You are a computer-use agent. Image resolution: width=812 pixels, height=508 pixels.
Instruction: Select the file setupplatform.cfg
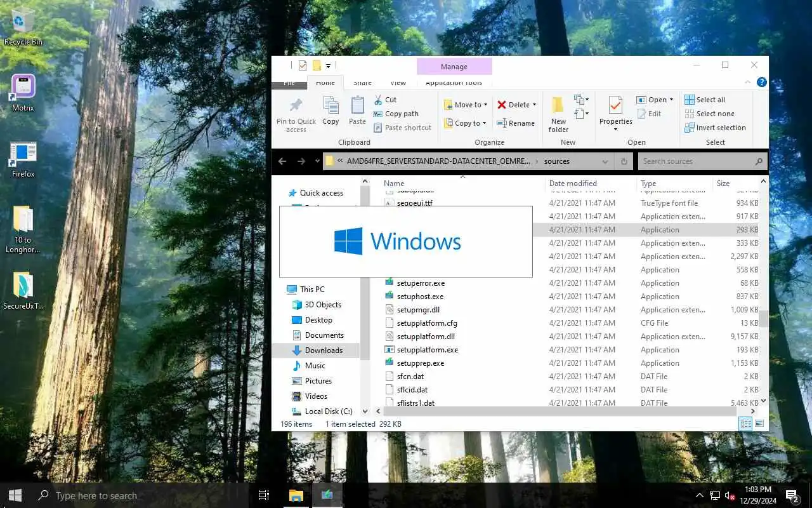[427, 323]
